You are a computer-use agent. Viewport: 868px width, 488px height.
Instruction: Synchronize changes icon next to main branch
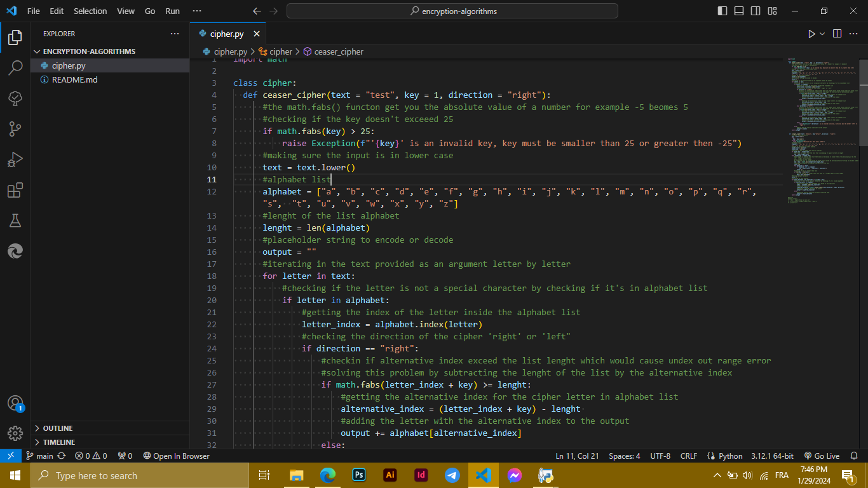62,456
